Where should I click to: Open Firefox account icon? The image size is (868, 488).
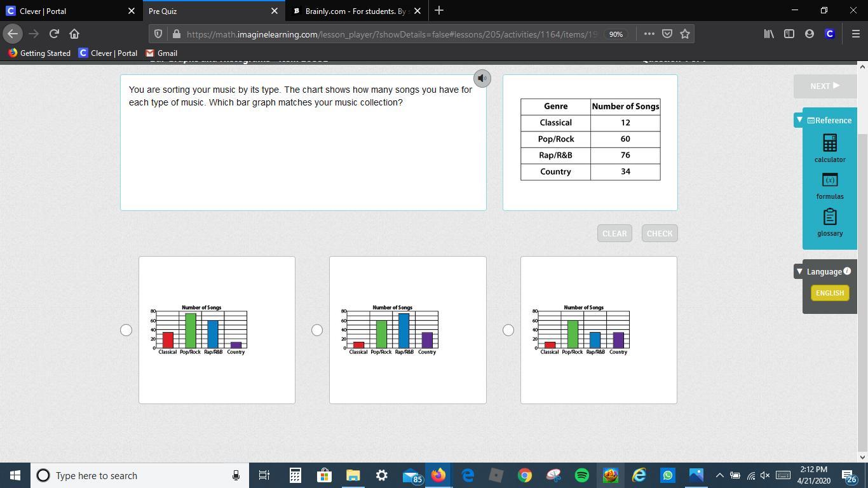click(x=810, y=34)
